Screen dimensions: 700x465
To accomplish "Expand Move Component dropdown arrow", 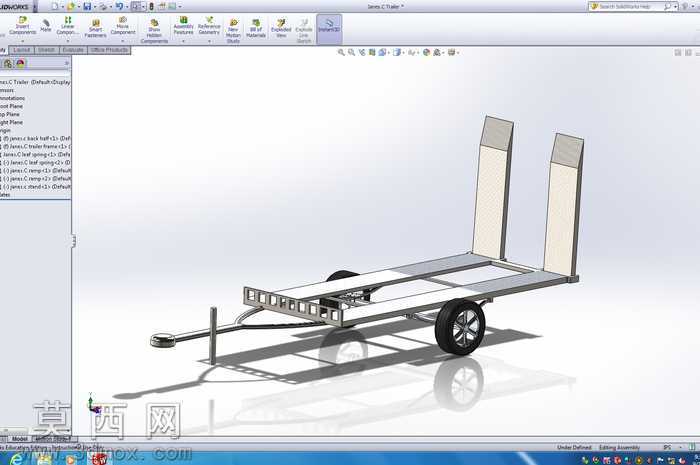I will pos(122,41).
